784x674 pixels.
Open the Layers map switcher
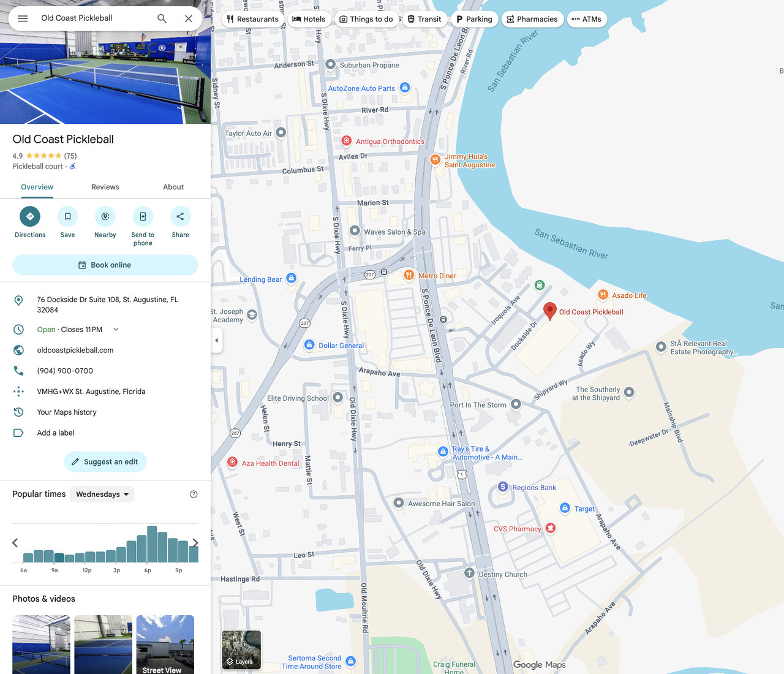tap(241, 650)
